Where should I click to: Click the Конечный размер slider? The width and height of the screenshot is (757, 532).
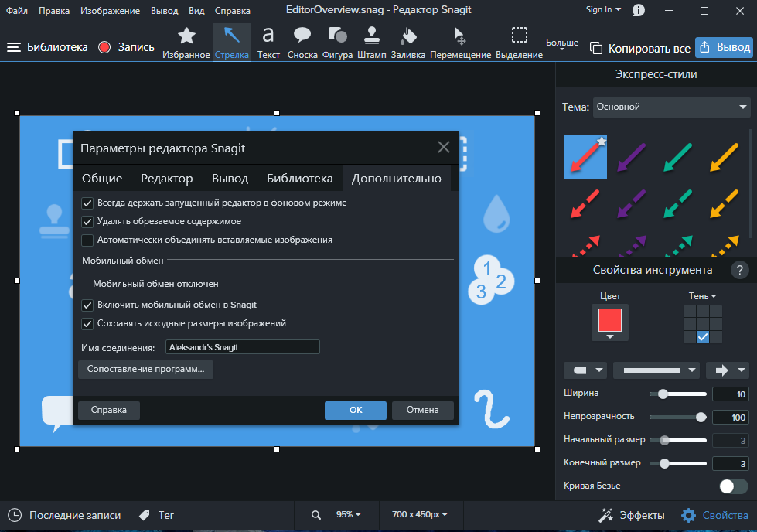pyautogui.click(x=678, y=464)
